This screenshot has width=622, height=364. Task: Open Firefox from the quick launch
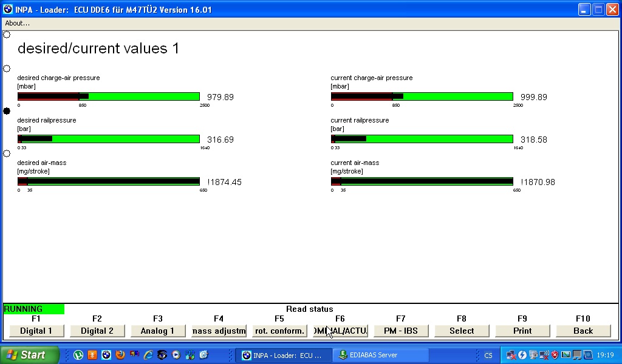tap(120, 355)
